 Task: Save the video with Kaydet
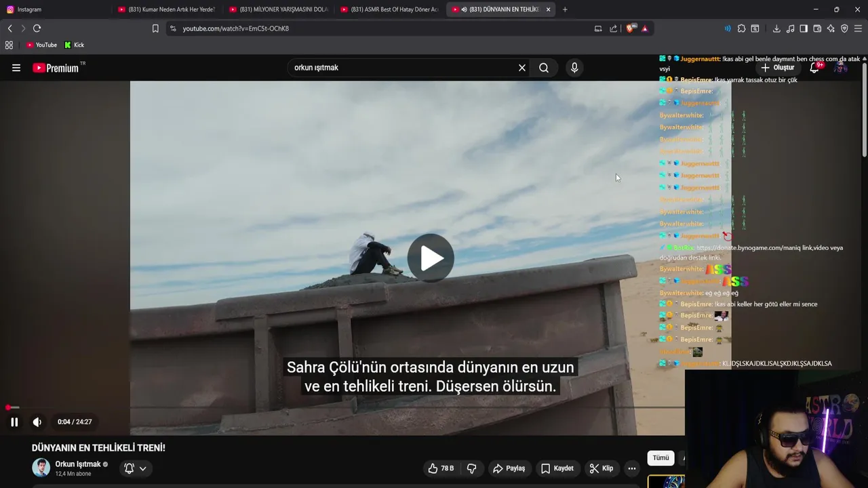[x=557, y=468]
